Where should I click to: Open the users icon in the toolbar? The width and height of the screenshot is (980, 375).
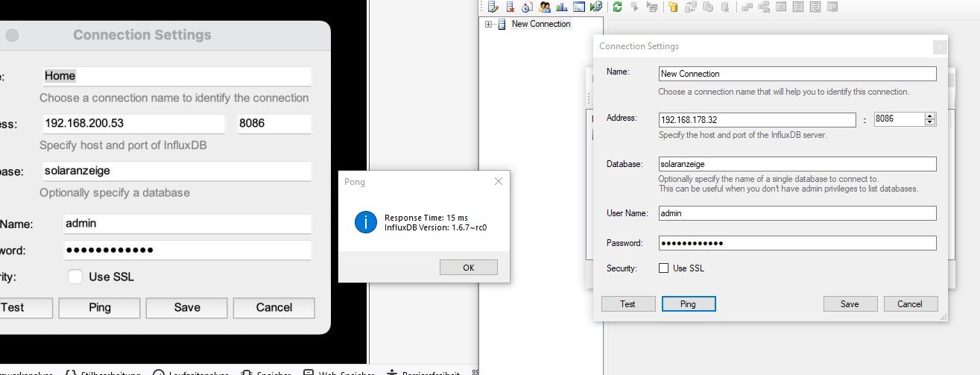pos(545,7)
